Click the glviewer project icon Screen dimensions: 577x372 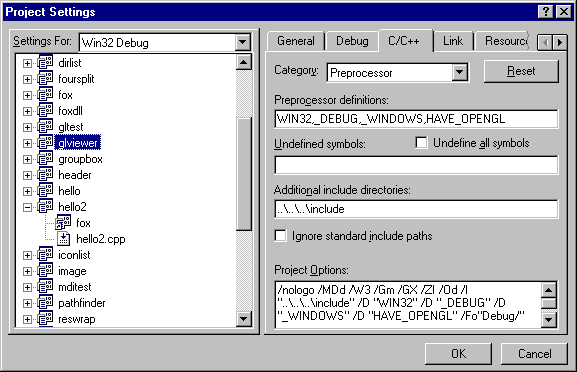(45, 143)
